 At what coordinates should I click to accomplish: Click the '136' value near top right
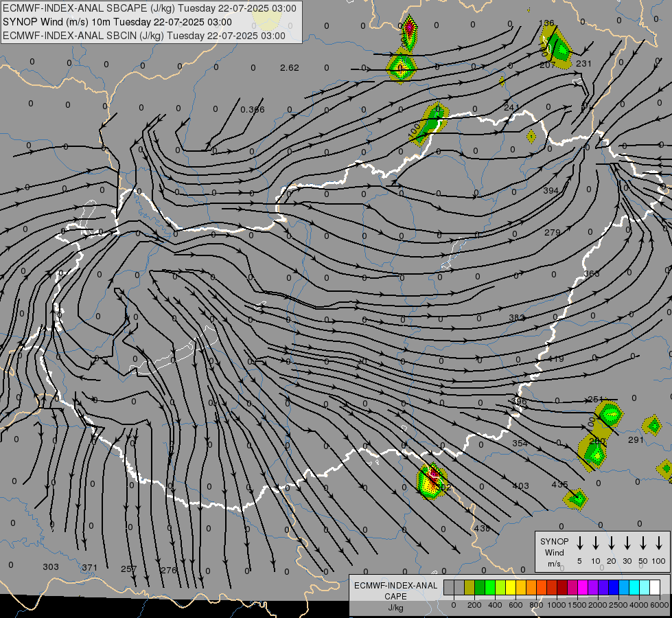tap(546, 23)
